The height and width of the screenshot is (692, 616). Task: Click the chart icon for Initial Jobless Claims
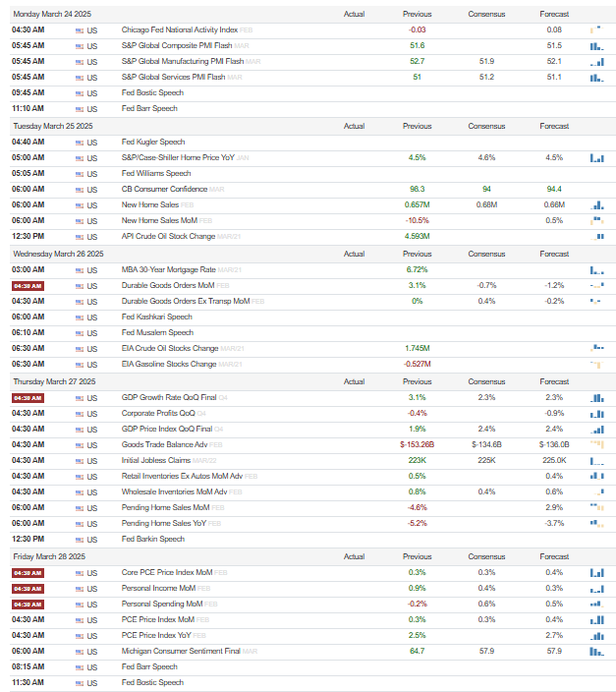point(596,461)
